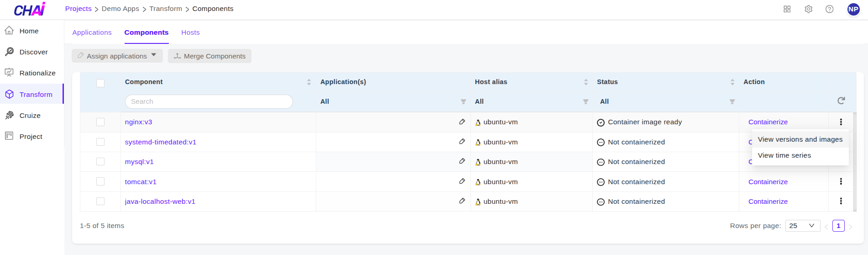
Task: Switch to the Hosts tab
Action: (x=190, y=32)
